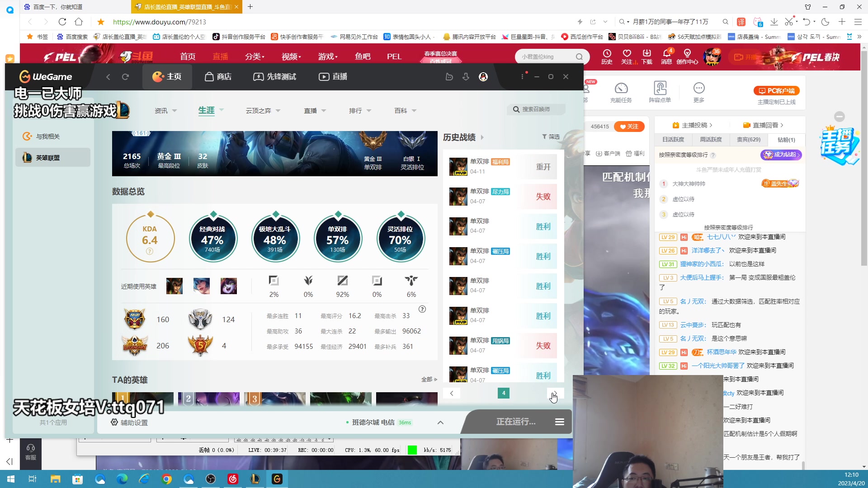This screenshot has height=488, width=868.
Task: Click the KDA help question mark
Action: coord(150,251)
